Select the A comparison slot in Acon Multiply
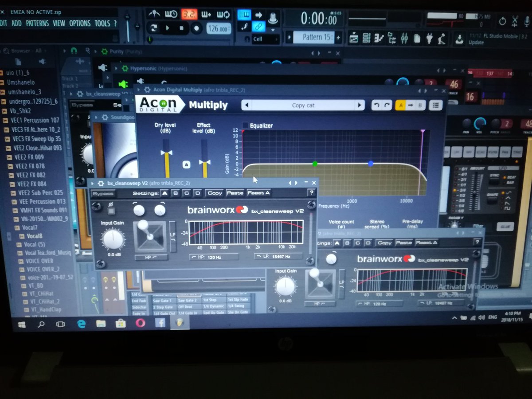 [x=401, y=106]
